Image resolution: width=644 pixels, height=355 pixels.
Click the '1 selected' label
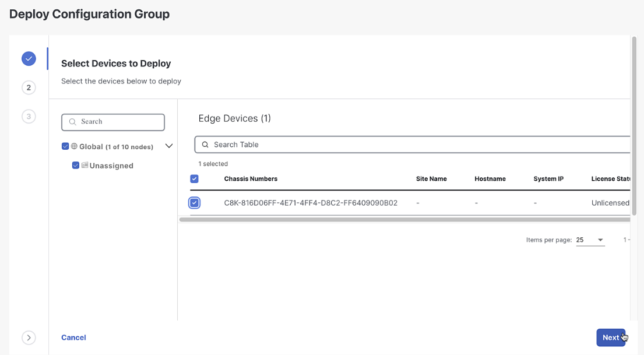coord(213,164)
